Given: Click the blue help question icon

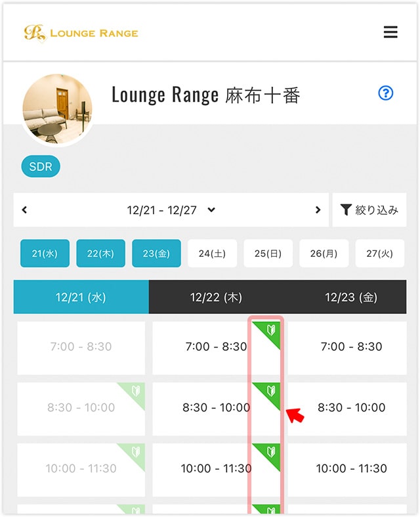Looking at the screenshot, I should (x=386, y=93).
